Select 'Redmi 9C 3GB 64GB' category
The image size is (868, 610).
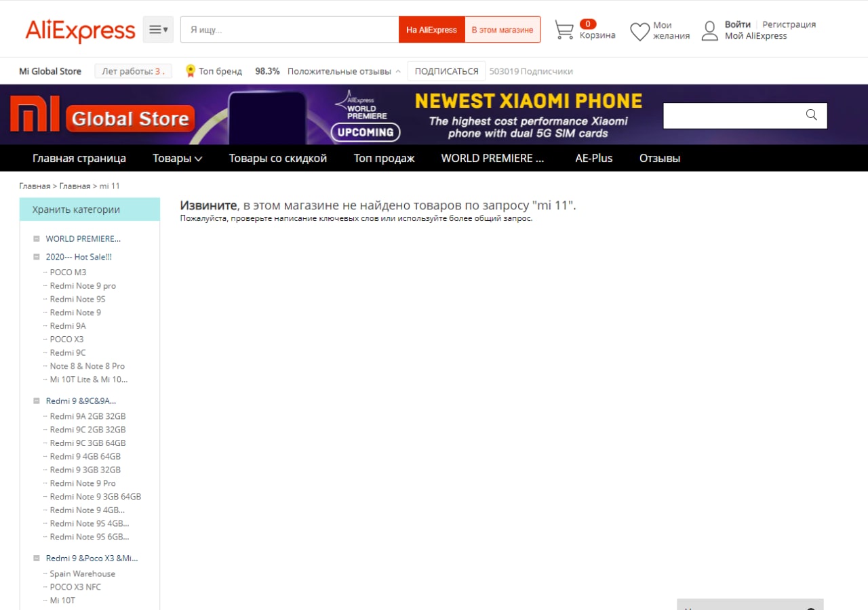click(x=87, y=443)
